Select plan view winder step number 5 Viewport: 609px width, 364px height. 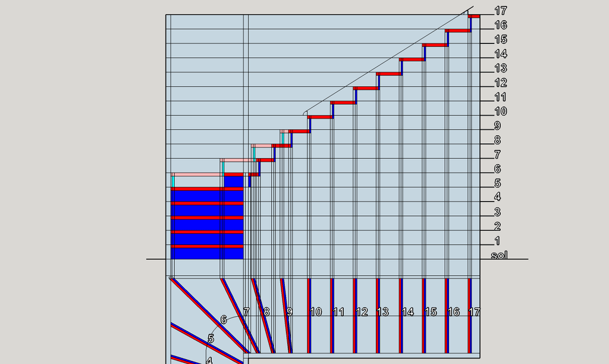[211, 339]
